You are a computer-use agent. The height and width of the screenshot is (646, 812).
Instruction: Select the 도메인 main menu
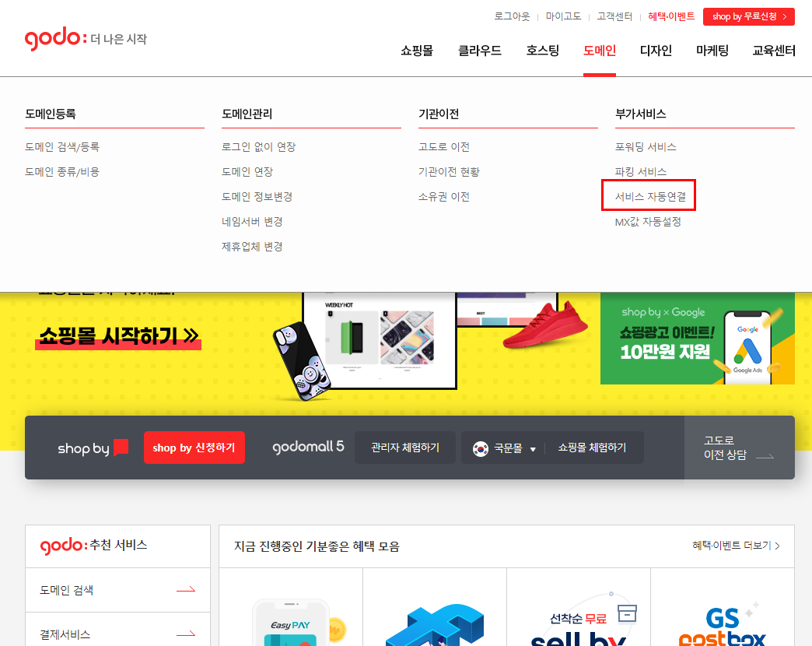tap(599, 51)
